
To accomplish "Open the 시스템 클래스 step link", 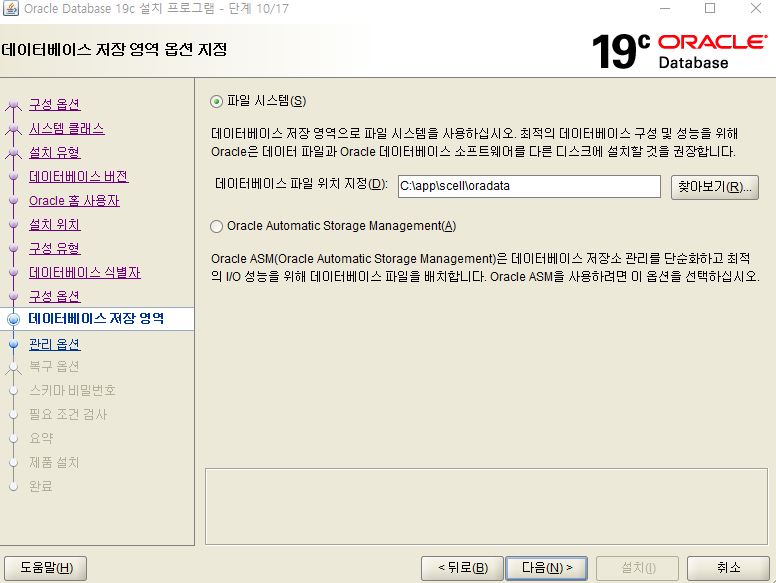I will click(x=67, y=129).
